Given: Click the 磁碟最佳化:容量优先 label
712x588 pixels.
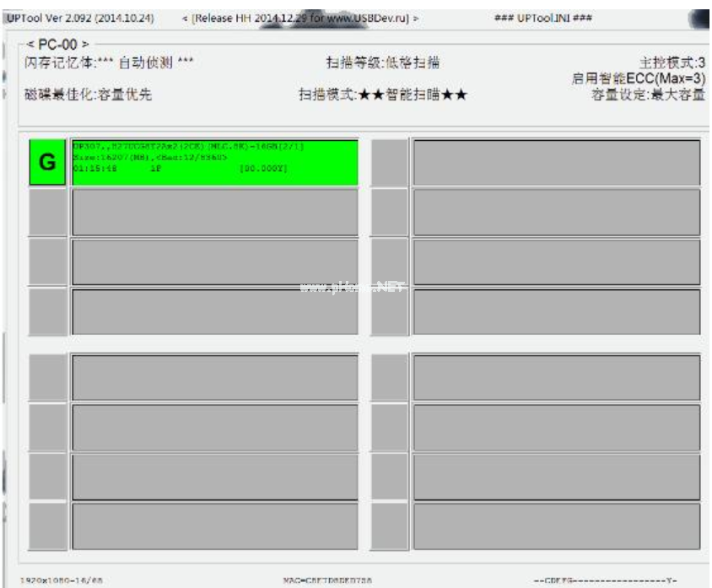Looking at the screenshot, I should click(x=87, y=94).
